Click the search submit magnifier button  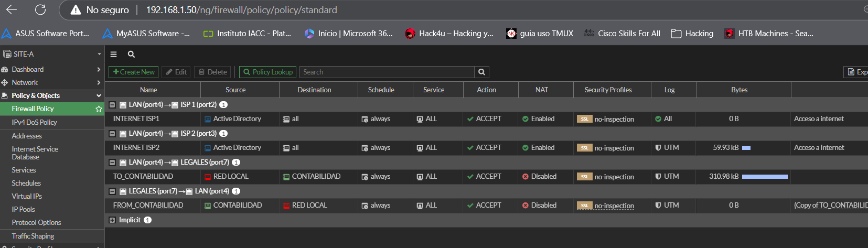(481, 72)
